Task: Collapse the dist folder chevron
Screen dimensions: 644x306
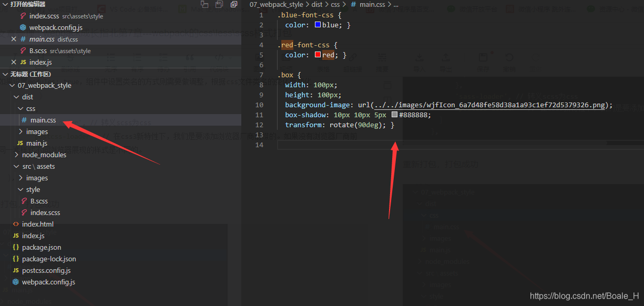Action: click(x=16, y=97)
